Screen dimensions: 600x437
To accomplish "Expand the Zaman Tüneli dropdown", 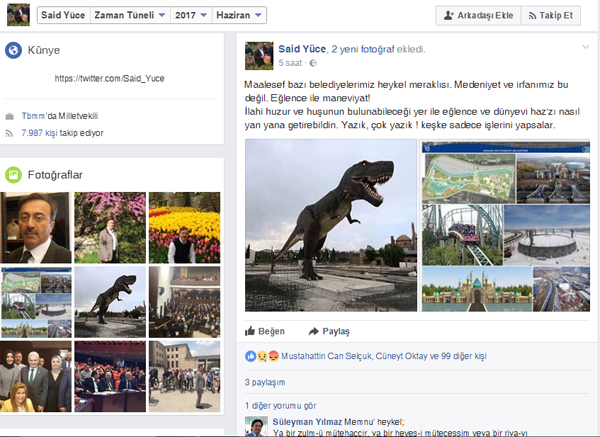I will pyautogui.click(x=130, y=15).
